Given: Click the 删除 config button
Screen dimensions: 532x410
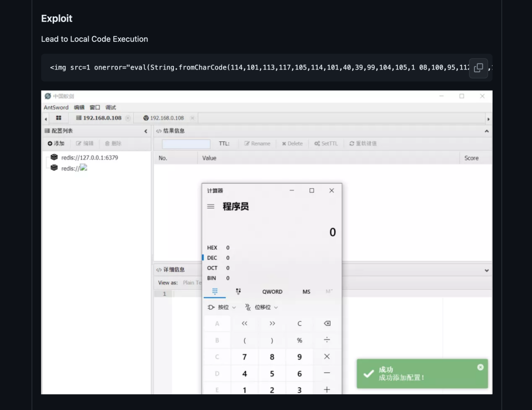Looking at the screenshot, I should [x=113, y=143].
